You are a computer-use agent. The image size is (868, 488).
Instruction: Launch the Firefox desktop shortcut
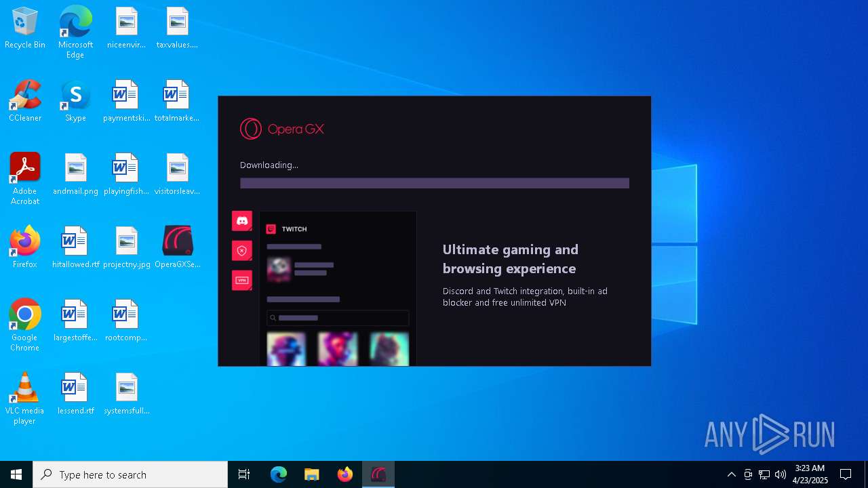point(25,248)
